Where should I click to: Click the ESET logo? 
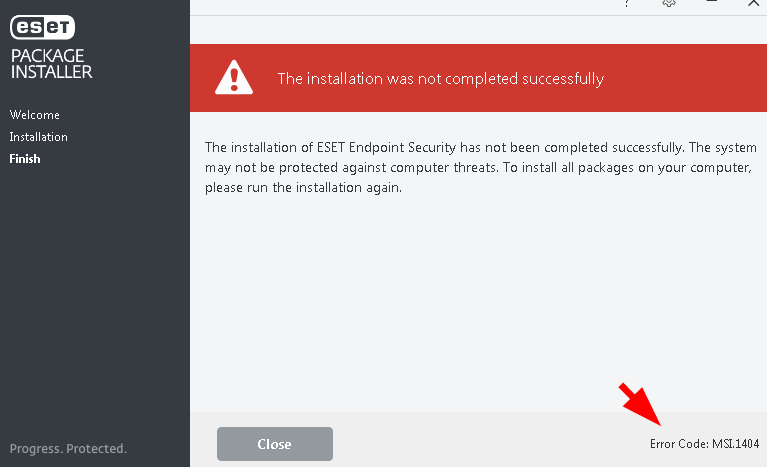tap(43, 27)
